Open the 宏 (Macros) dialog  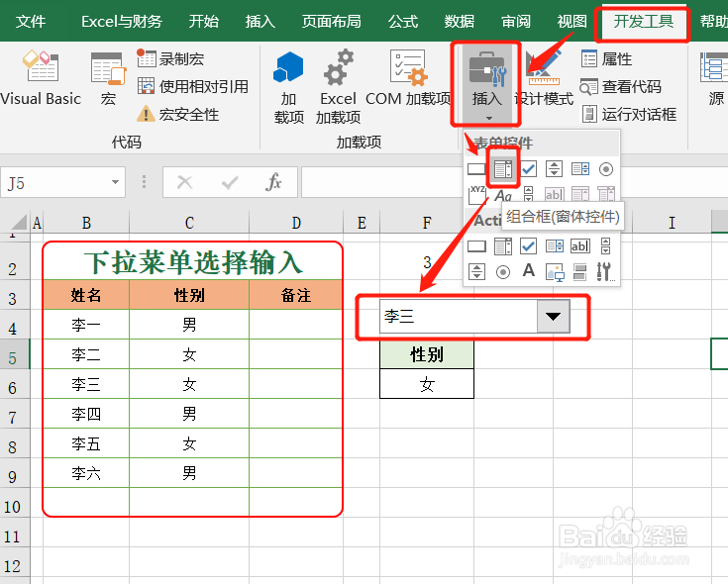(108, 78)
